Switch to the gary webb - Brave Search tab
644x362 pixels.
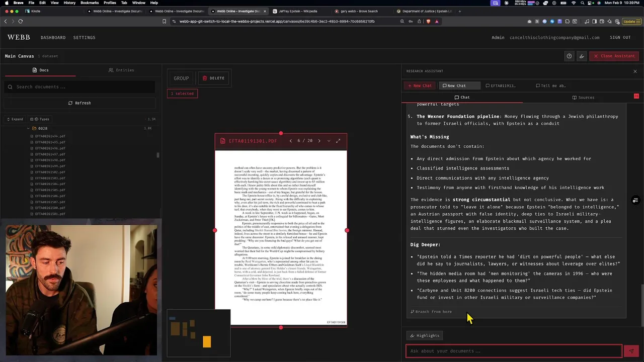[x=360, y=11]
